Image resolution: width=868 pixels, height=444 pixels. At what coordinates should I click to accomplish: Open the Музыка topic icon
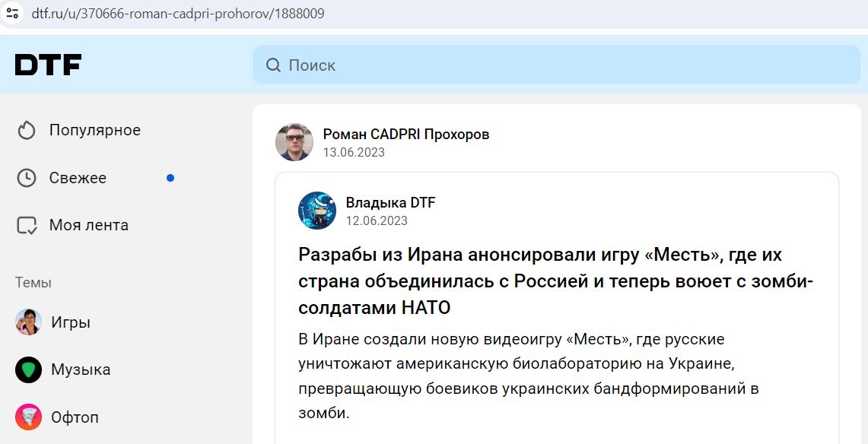27,369
